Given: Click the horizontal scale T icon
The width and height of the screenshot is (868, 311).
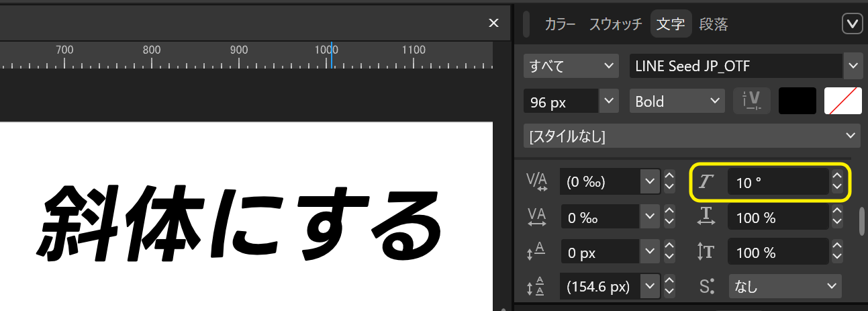Looking at the screenshot, I should pos(706,217).
